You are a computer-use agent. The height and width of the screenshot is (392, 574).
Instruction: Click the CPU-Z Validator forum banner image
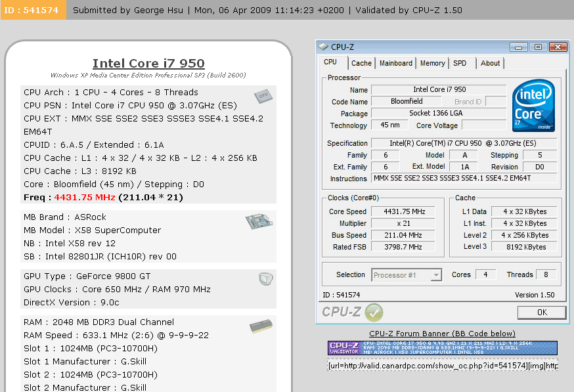(442, 348)
